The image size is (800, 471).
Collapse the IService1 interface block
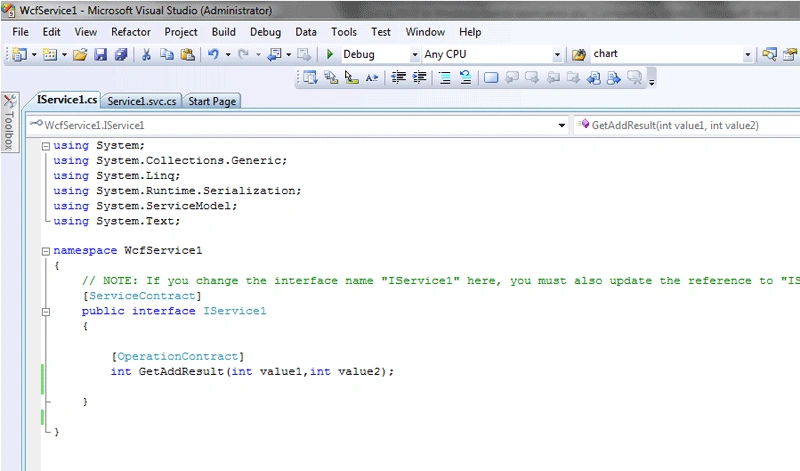click(45, 312)
